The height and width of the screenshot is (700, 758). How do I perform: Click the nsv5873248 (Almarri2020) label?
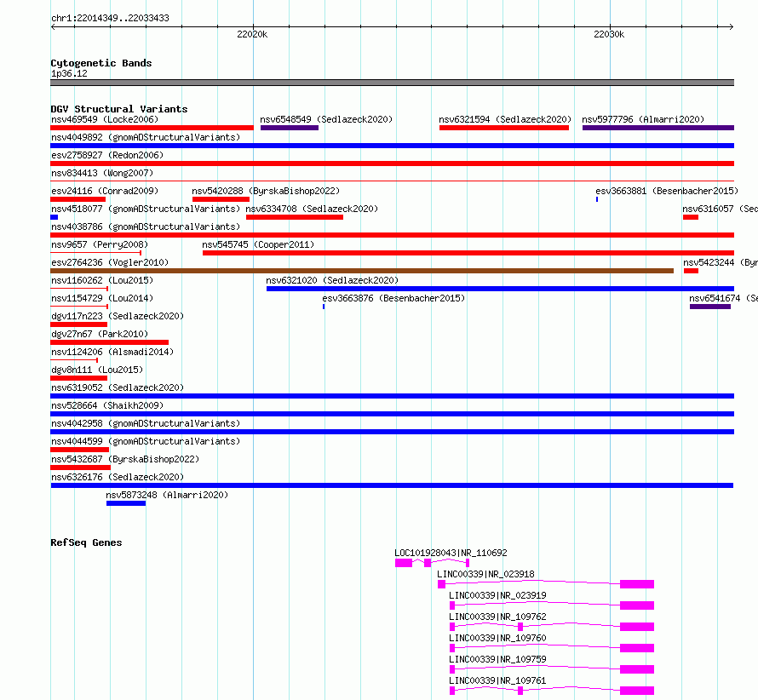(x=167, y=495)
